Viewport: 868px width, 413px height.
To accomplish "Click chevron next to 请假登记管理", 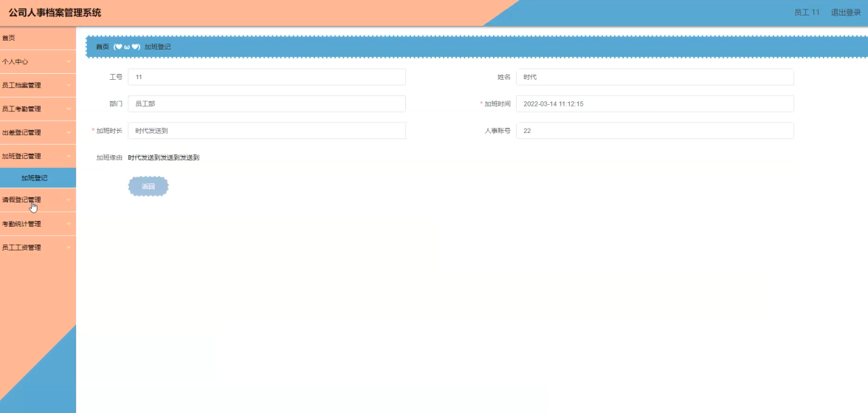I will pos(69,199).
